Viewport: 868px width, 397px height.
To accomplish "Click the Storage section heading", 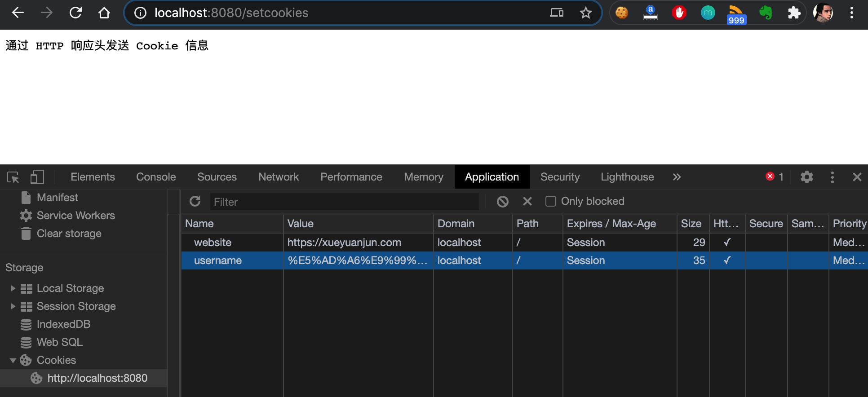I will pyautogui.click(x=24, y=268).
